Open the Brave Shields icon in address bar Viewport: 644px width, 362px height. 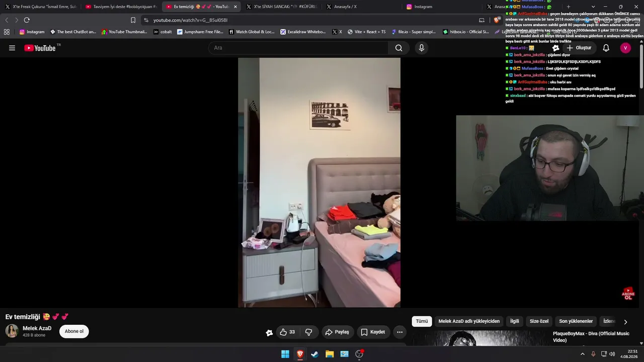point(497,20)
